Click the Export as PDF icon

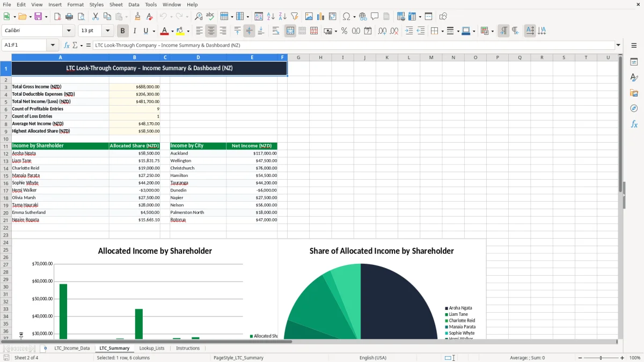click(x=57, y=17)
